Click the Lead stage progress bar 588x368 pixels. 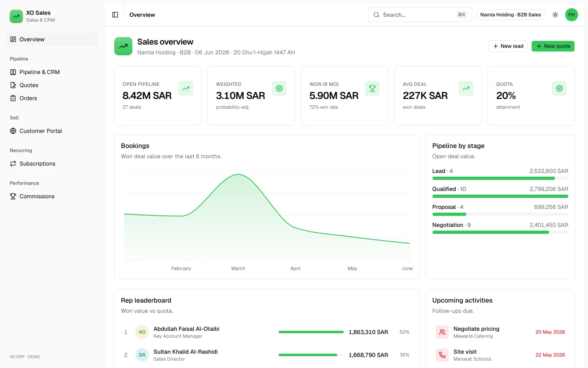pos(500,178)
